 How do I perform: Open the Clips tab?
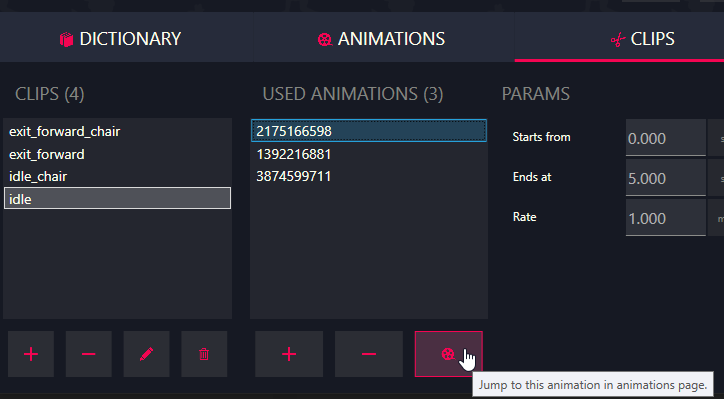coord(642,39)
